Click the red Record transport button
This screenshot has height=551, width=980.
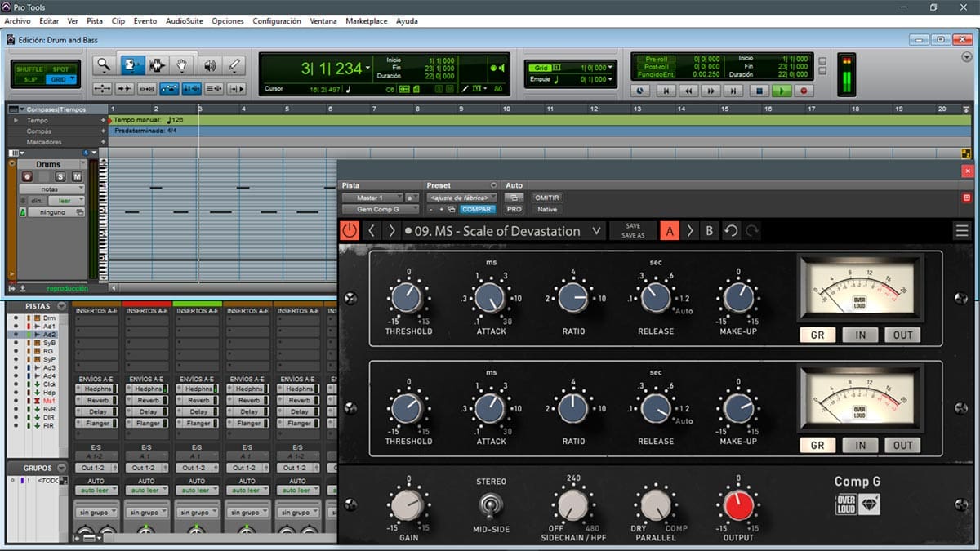804,91
